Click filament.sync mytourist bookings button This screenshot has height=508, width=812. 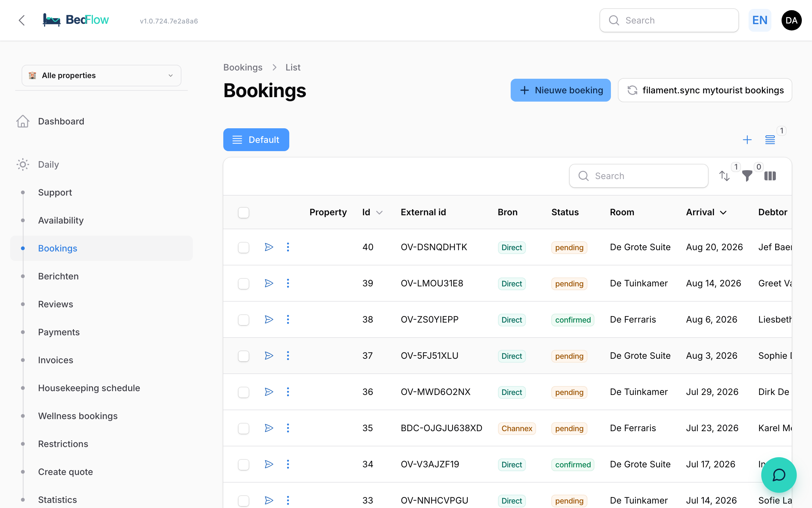point(704,90)
